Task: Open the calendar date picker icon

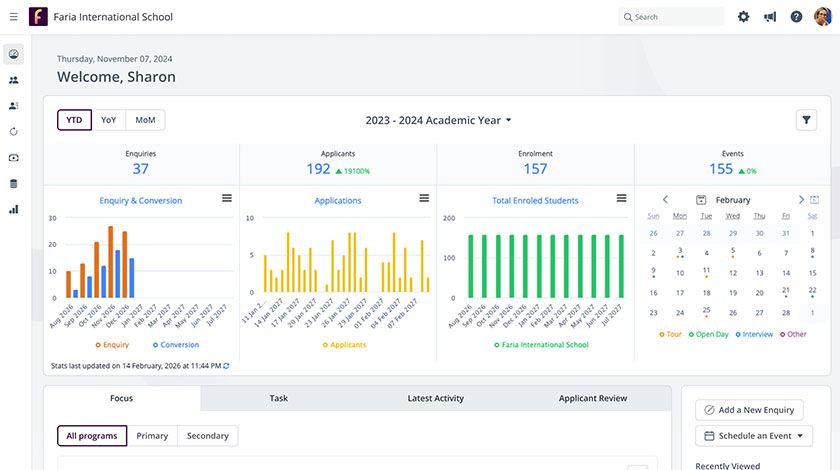Action: point(701,200)
